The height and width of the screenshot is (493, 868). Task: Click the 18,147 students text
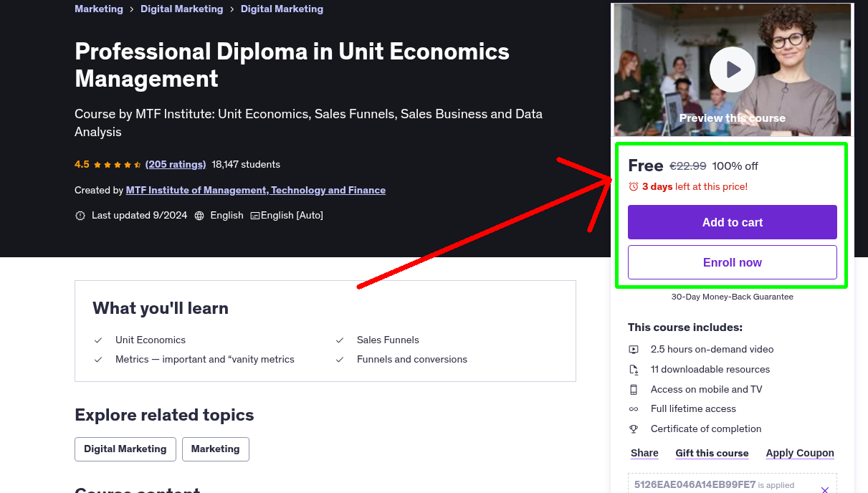pyautogui.click(x=246, y=164)
